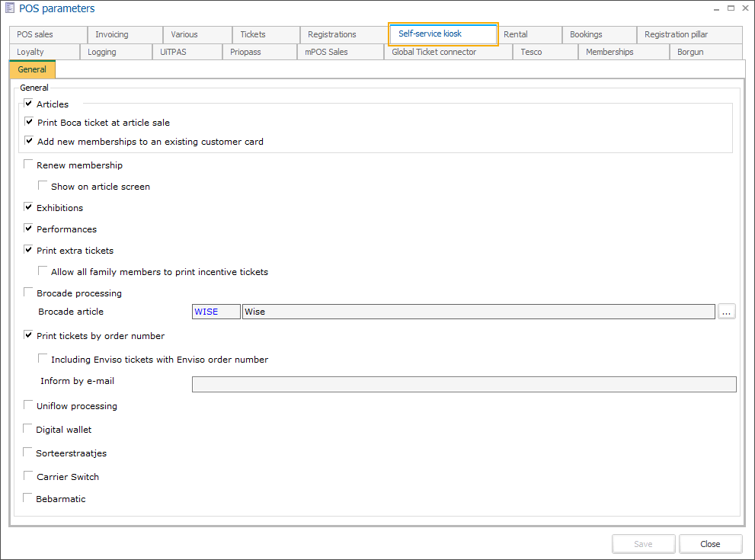
Task: Disable Print Boca ticket at article sale
Action: (29, 122)
